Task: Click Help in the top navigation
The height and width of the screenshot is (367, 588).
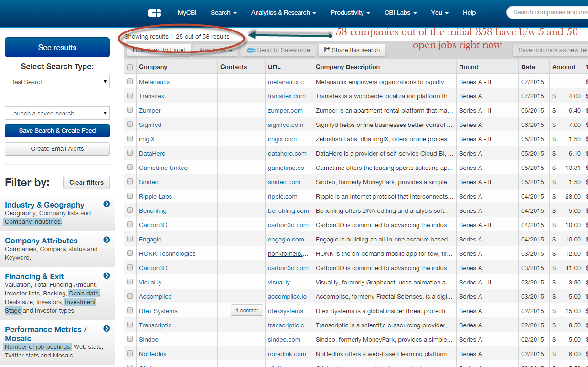Action: [469, 13]
